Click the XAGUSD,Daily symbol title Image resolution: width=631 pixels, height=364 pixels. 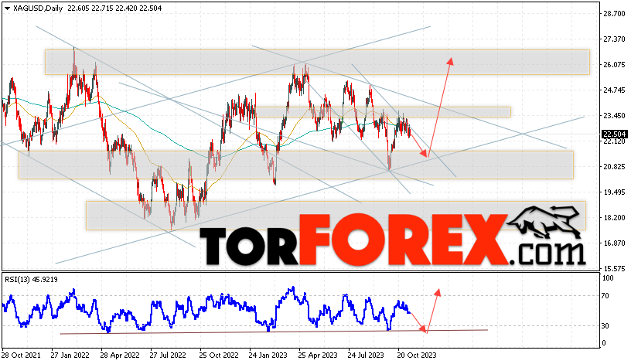38,9
